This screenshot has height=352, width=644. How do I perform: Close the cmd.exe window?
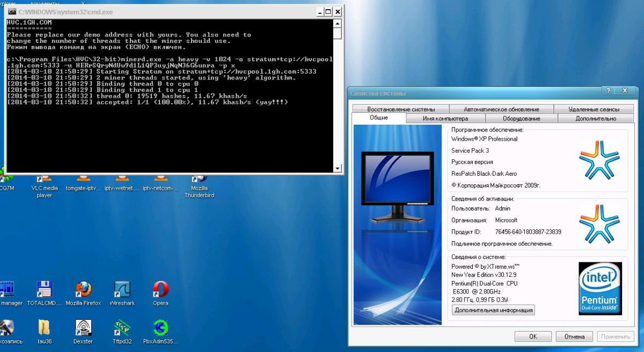point(338,12)
